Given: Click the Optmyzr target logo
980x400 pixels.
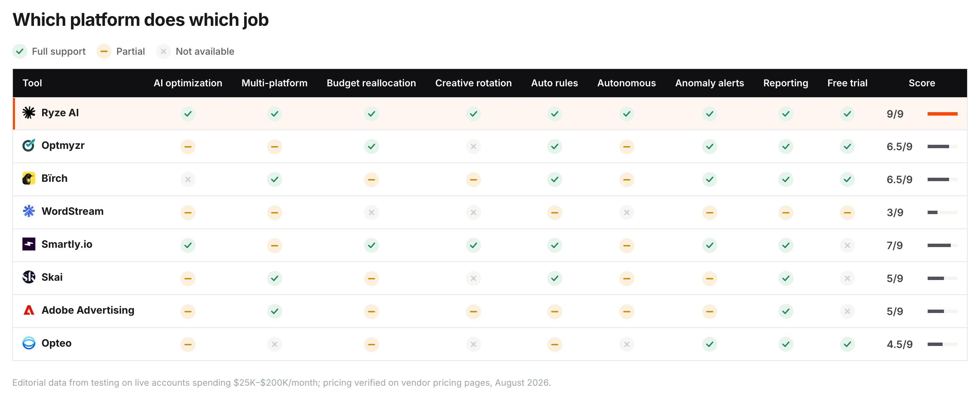Looking at the screenshot, I should pos(29,145).
